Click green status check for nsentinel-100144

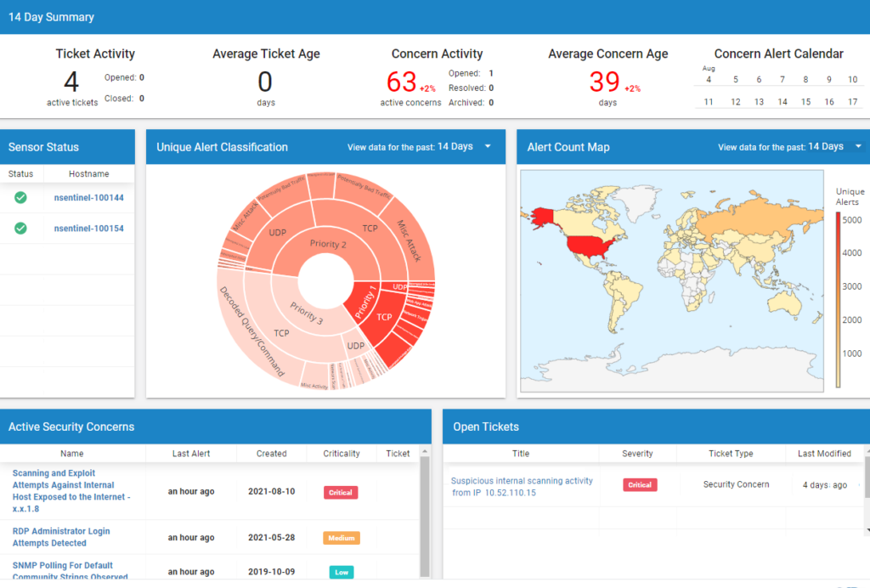pyautogui.click(x=20, y=197)
